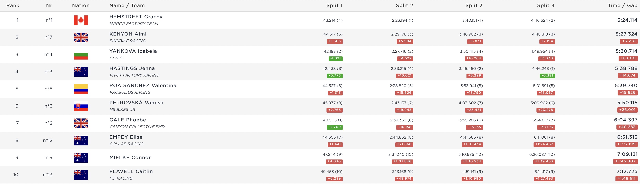
Task: Click rank 5. cell
Action: [x=18, y=89]
